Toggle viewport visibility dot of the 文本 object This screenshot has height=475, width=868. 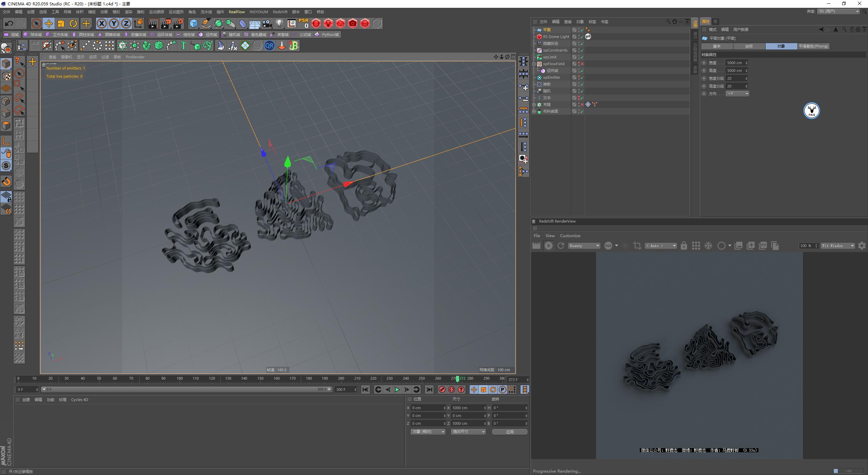578,97
